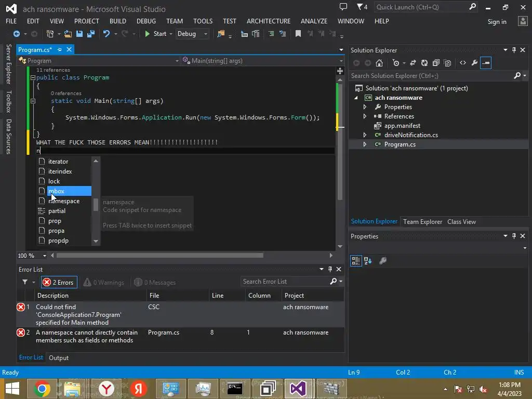Click the Save All toolbar icon

tap(90, 34)
